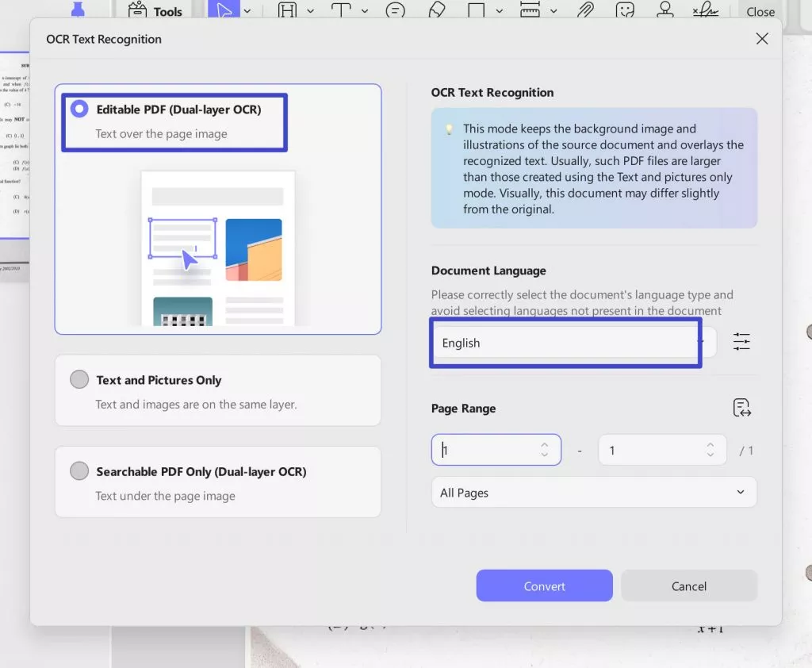Select the stamp tool icon
The width and height of the screenshot is (812, 668).
pyautogui.click(x=665, y=10)
